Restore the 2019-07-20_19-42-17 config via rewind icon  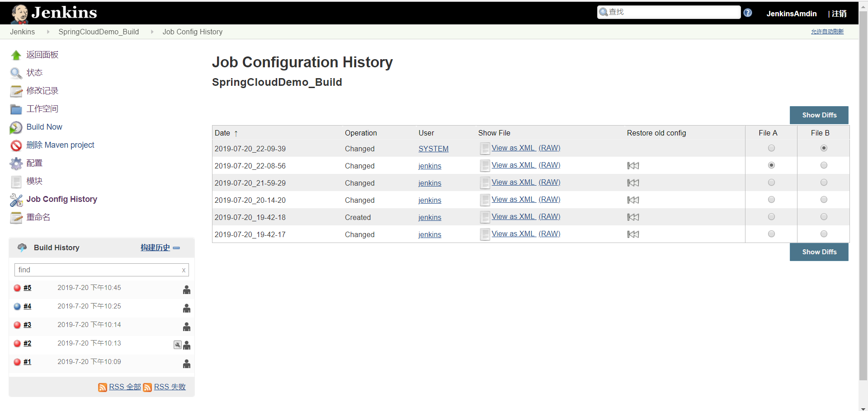coord(633,234)
